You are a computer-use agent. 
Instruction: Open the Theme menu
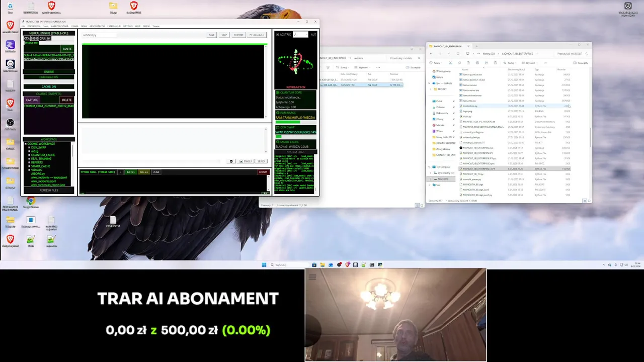(156, 26)
